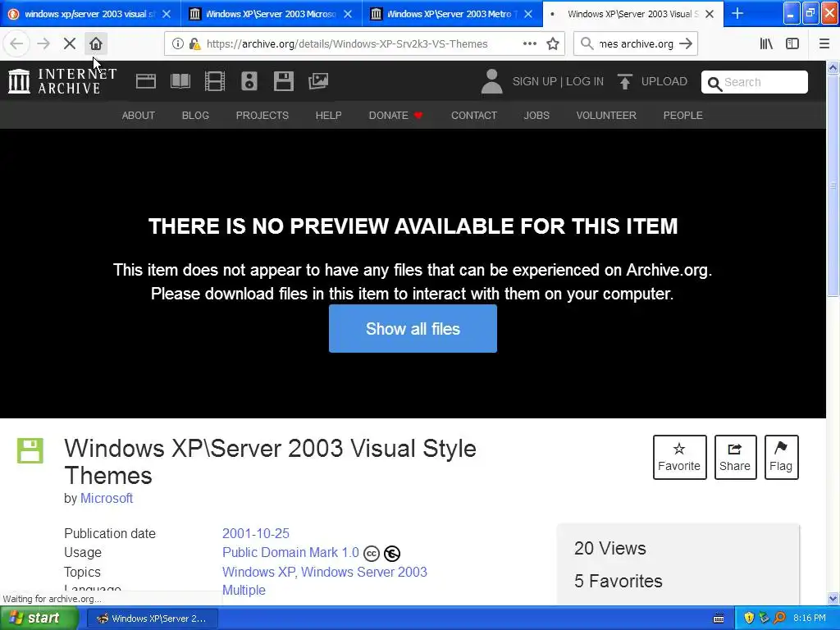Viewport: 840px width, 630px height.
Task: Open the Software floppy disk icon
Action: coord(283,81)
